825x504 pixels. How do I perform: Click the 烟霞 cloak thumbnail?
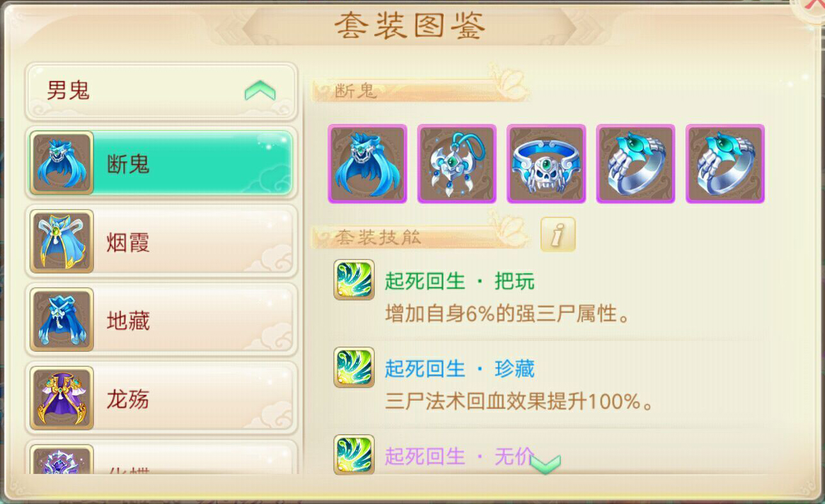tap(62, 242)
